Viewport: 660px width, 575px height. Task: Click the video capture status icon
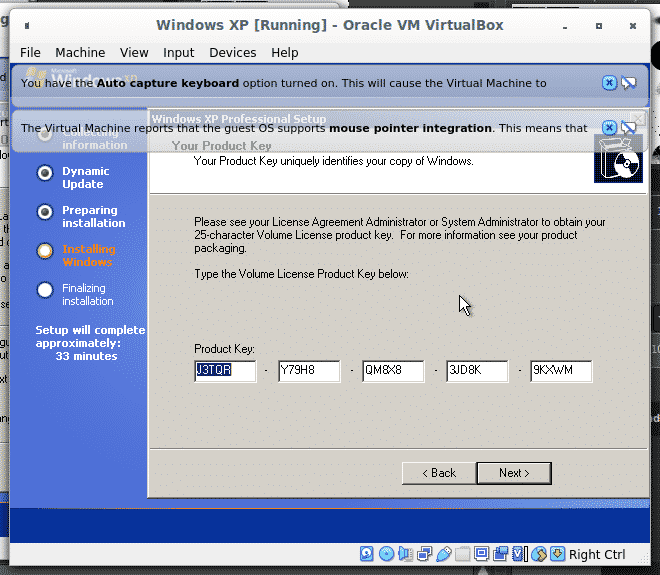coord(500,554)
